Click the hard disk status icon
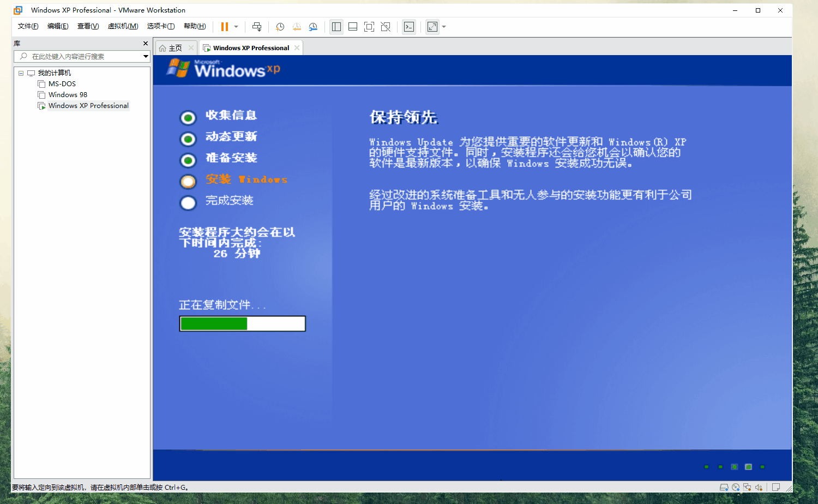The height and width of the screenshot is (504, 818). [724, 487]
